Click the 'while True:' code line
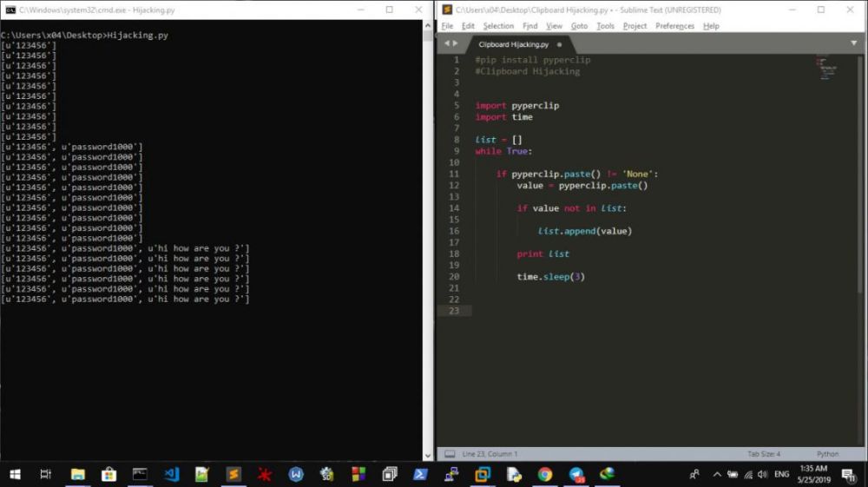Image resolution: width=868 pixels, height=487 pixels. (503, 151)
